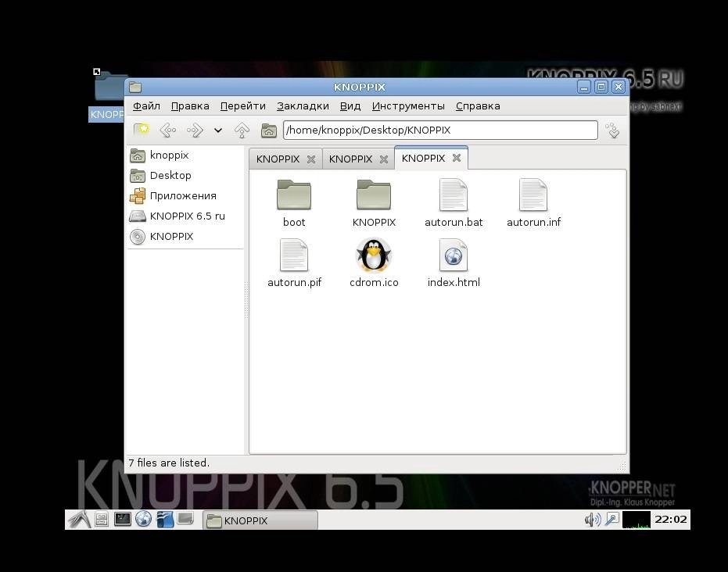Minimize the KNOPPIX window
This screenshot has width=728, height=572.
584,87
